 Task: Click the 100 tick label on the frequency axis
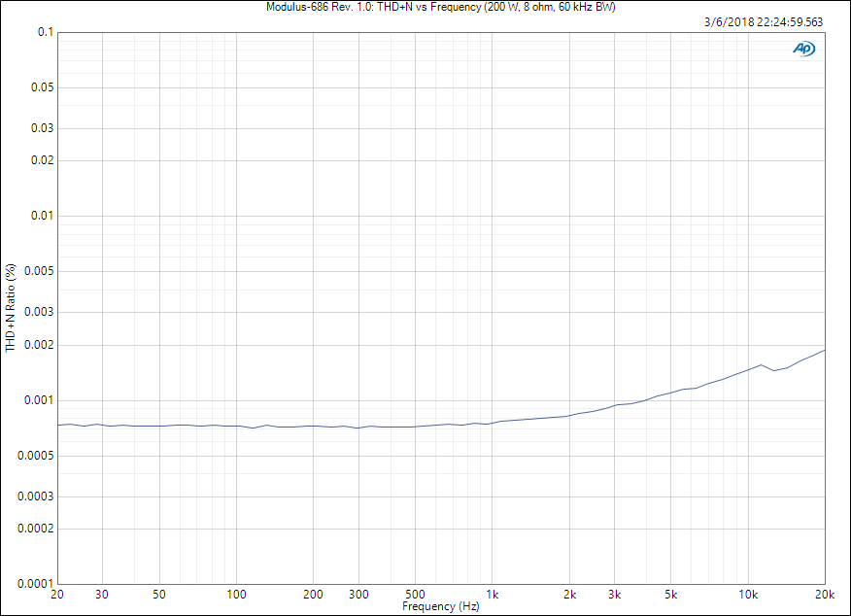[x=236, y=595]
